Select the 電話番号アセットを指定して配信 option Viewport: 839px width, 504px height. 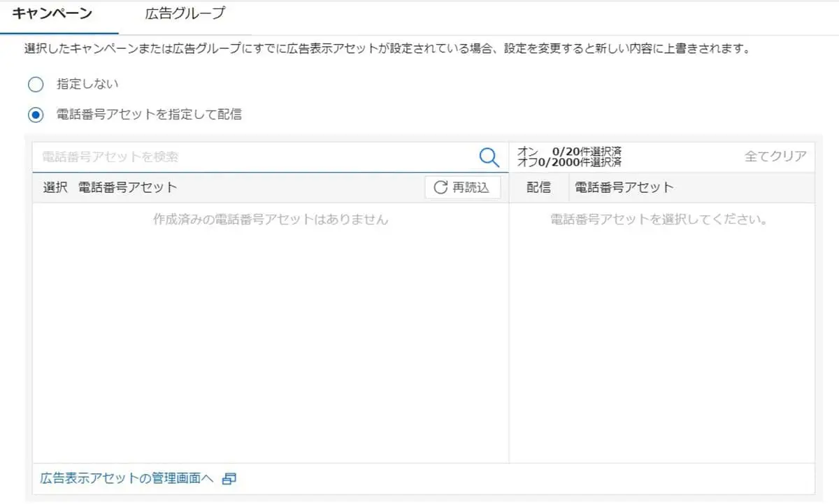35,114
